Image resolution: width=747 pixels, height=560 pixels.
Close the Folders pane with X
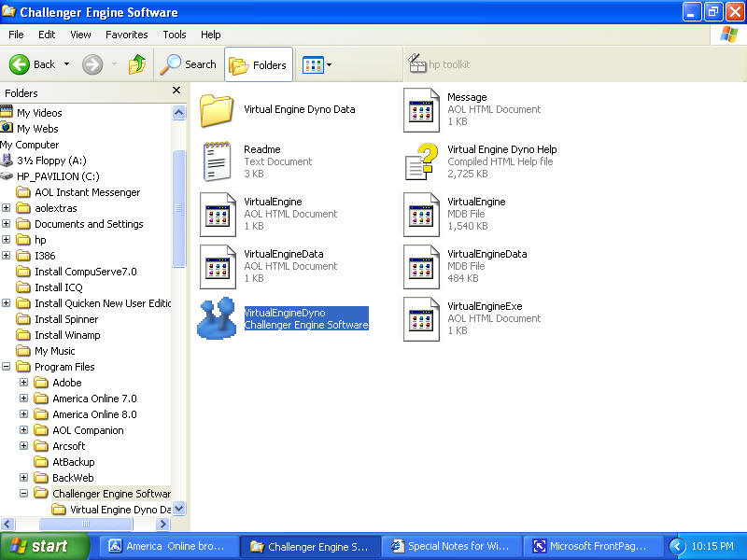(176, 90)
